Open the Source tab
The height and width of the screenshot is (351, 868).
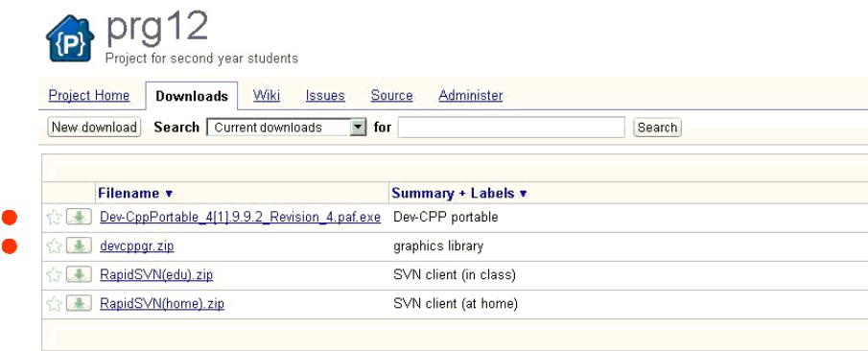click(x=391, y=95)
